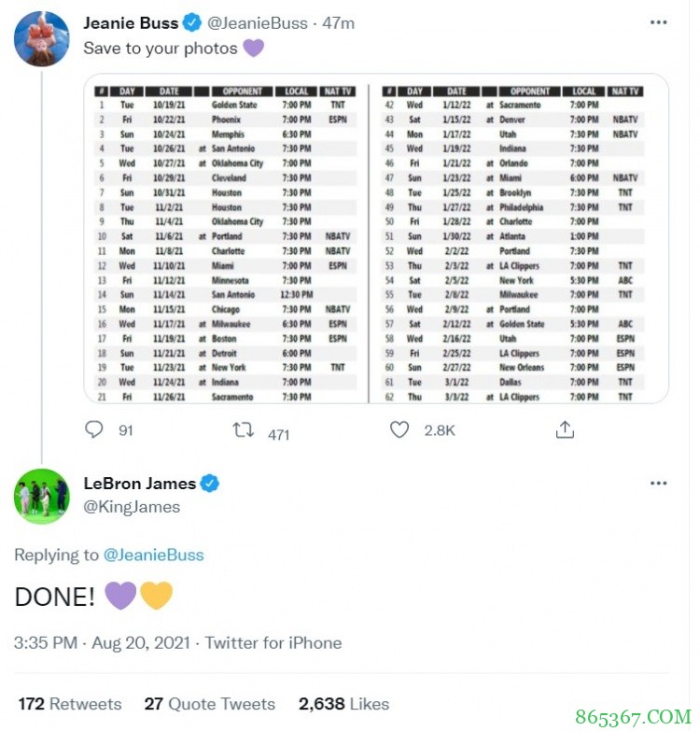The image size is (700, 731).
Task: Click the retweet icon under Jeanie's tweet
Action: [x=244, y=429]
